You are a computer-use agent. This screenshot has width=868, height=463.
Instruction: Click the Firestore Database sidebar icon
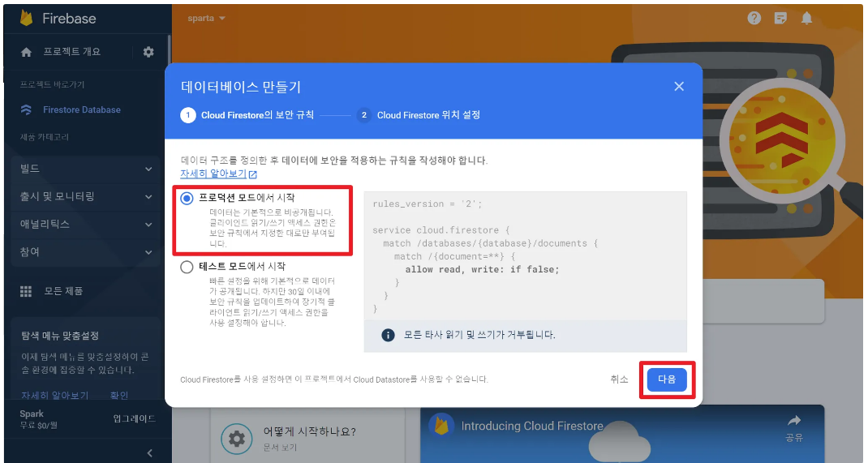point(26,109)
